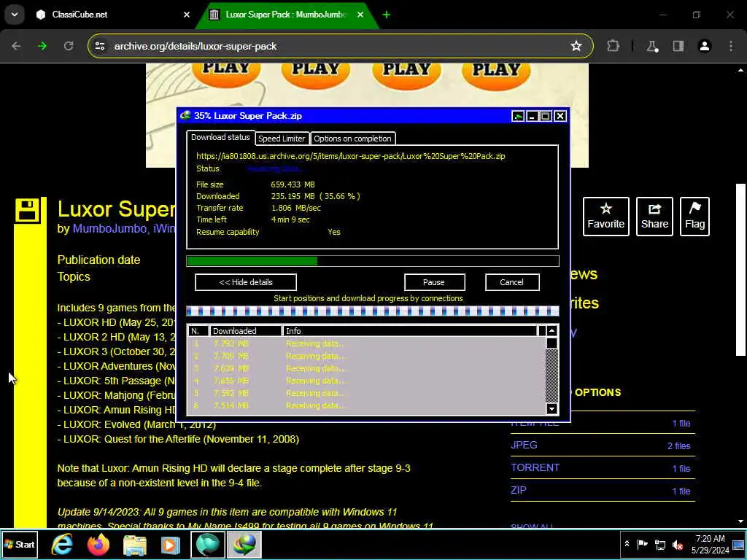Switch to the green globe browser taskbar icon
Screen dimensions: 747x560
pos(208,544)
